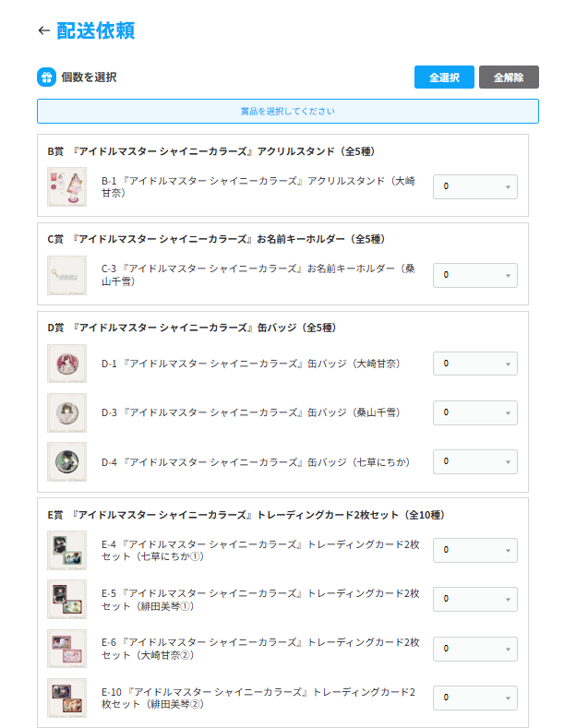Click the gift box icon

pos(46,78)
